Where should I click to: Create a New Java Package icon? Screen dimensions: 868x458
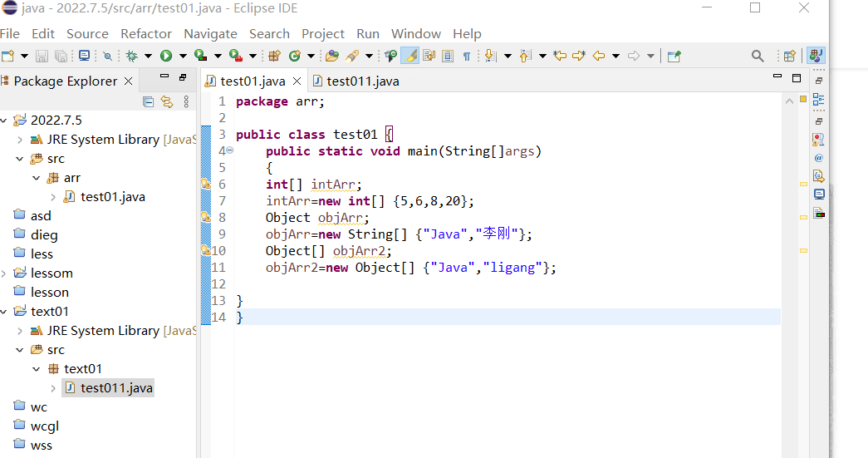(275, 56)
